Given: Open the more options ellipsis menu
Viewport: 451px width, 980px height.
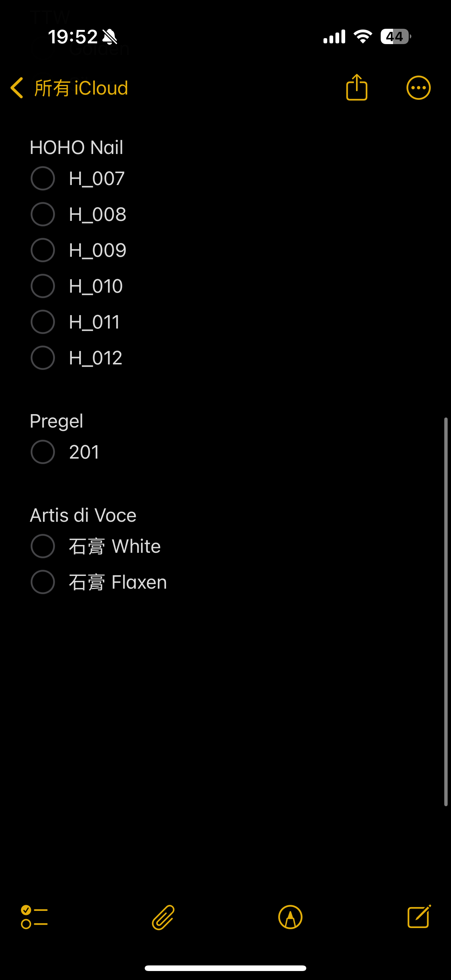Looking at the screenshot, I should coord(418,88).
